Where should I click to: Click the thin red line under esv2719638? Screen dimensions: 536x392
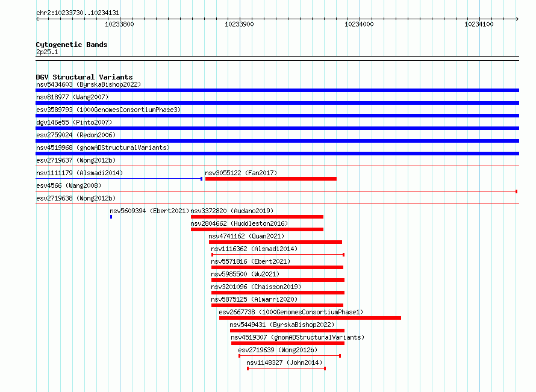277,204
